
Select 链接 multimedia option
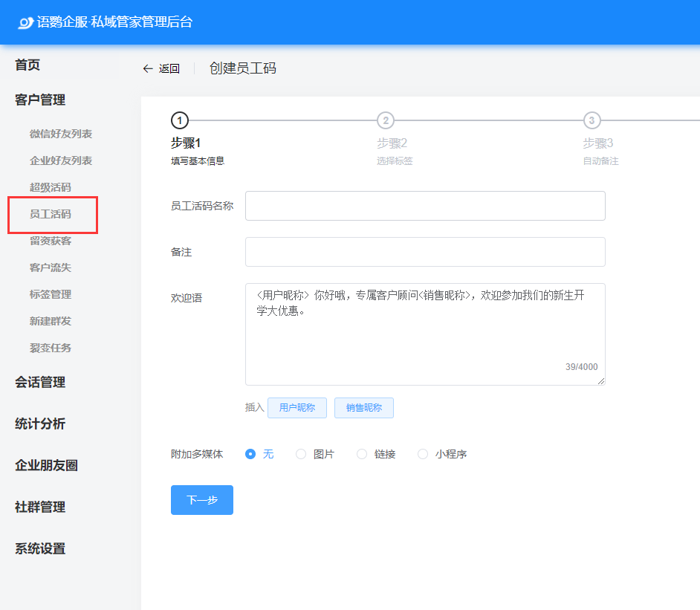coord(362,454)
